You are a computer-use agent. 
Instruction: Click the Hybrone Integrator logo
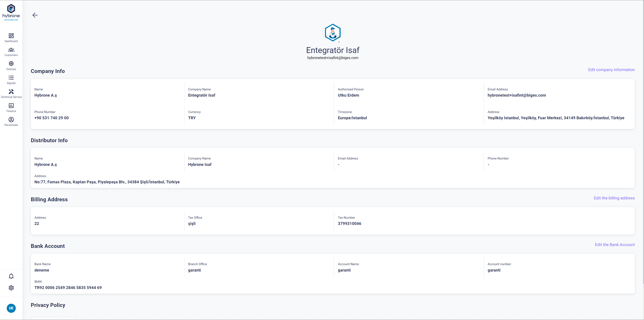pos(11,12)
